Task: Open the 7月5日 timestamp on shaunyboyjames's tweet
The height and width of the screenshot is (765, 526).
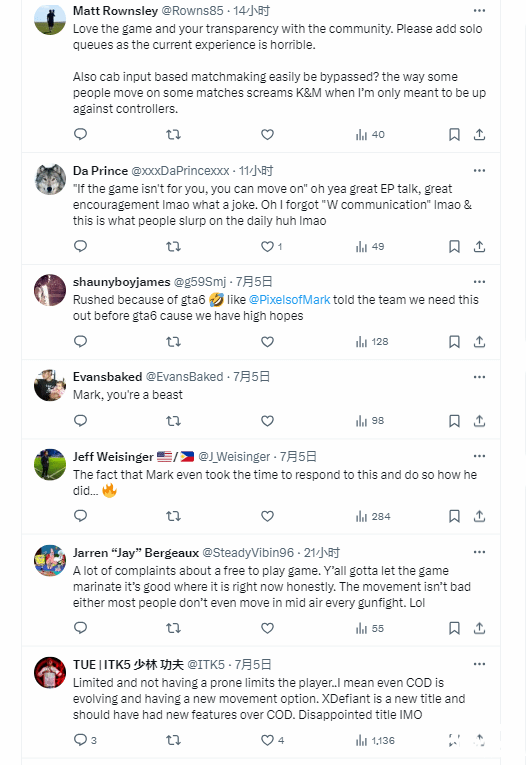Action: 254,282
